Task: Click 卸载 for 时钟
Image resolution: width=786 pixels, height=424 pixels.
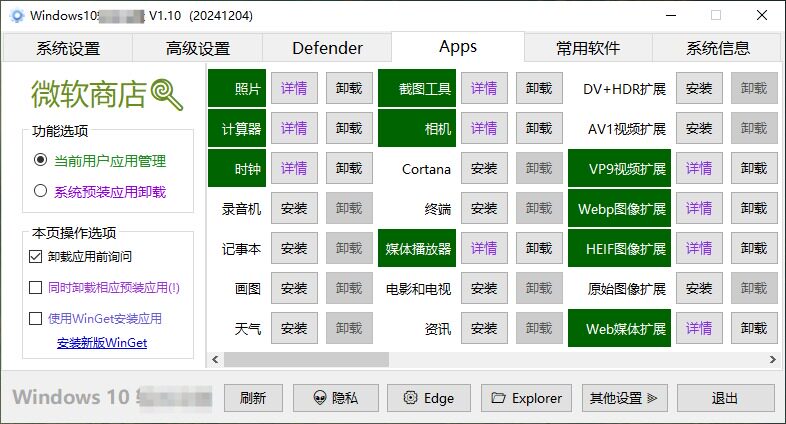Action: click(349, 168)
